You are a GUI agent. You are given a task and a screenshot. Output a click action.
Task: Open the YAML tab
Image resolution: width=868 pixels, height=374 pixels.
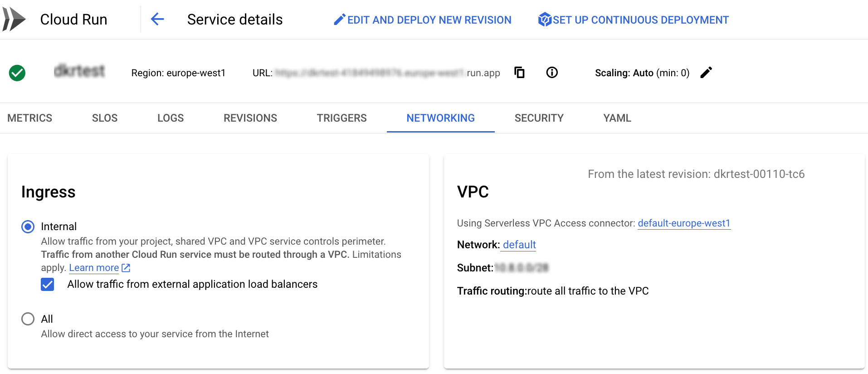617,118
